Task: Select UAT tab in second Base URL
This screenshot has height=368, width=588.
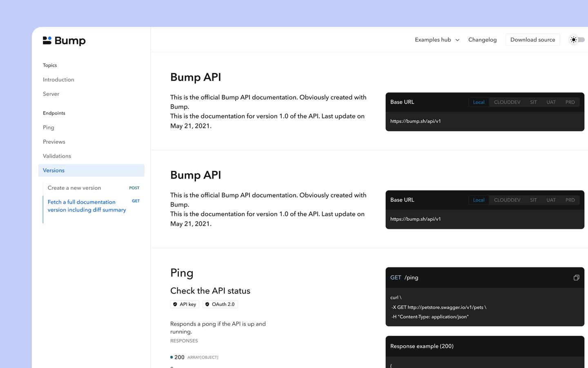Action: [551, 200]
